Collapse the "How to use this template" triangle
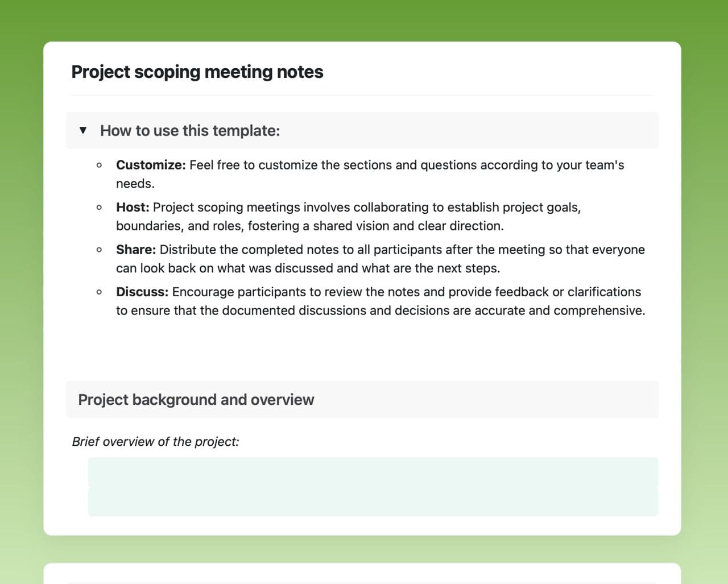728x584 pixels. [83, 130]
